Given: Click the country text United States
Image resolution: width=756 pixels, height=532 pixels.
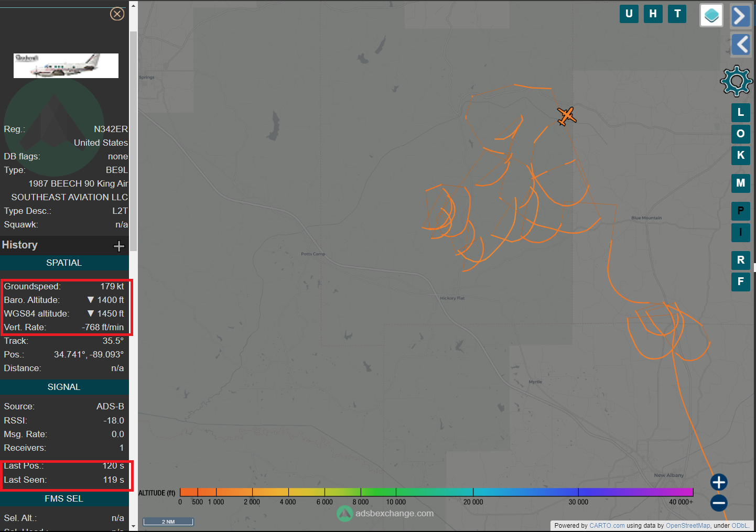Looking at the screenshot, I should coord(101,143).
